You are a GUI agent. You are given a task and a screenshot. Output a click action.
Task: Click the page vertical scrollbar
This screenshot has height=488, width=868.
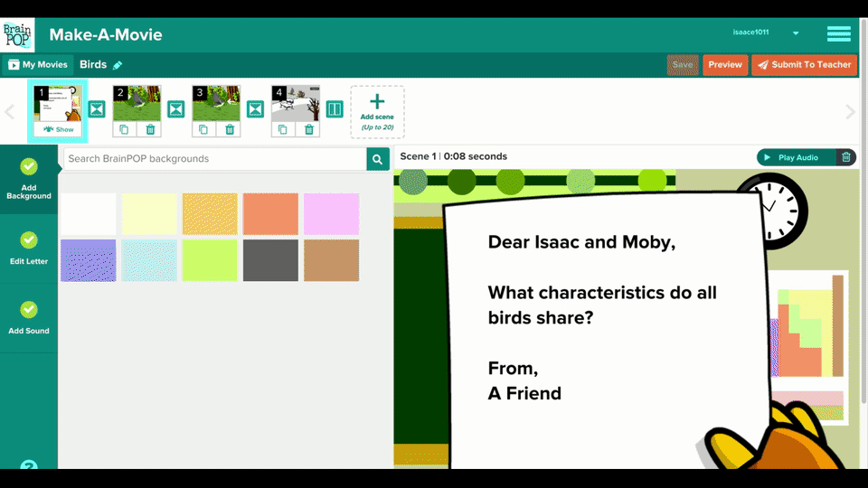click(864, 211)
